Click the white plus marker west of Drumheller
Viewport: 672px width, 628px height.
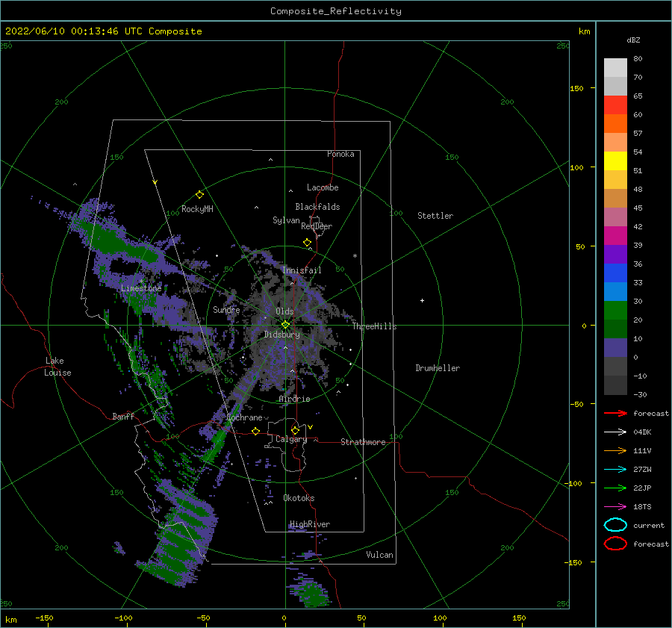422,300
